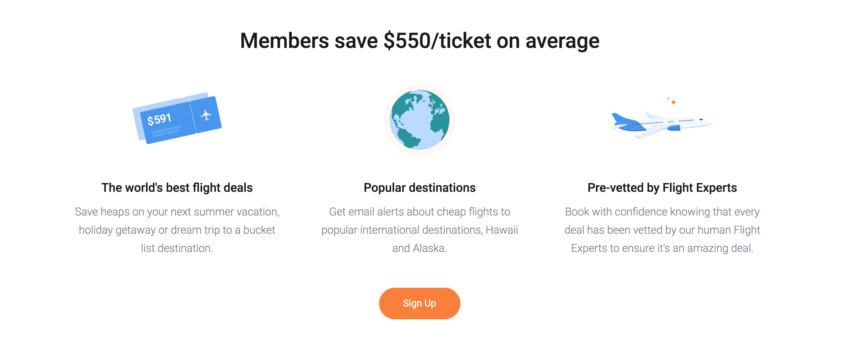Click 'Experts to ensure it's an amazing deal' line
Viewport: 868px width, 363px height.
[662, 248]
